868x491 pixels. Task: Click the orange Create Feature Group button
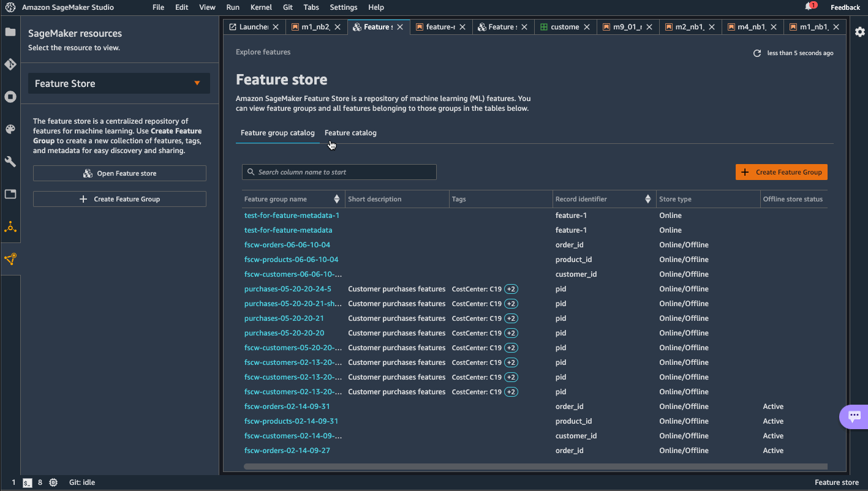(782, 172)
